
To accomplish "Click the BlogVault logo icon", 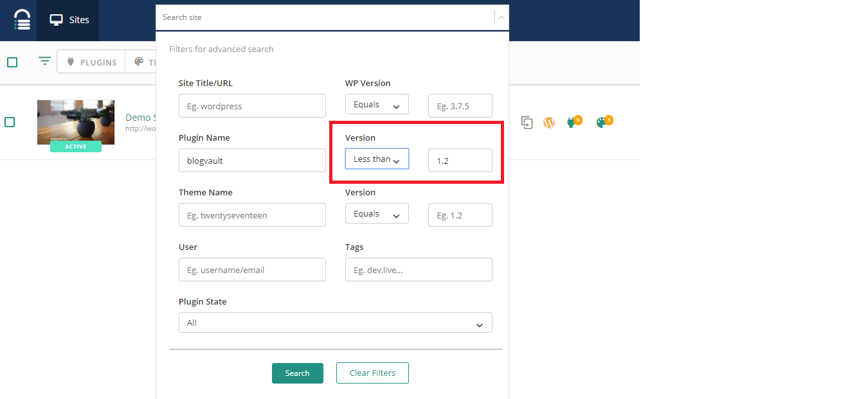I will pyautogui.click(x=22, y=20).
